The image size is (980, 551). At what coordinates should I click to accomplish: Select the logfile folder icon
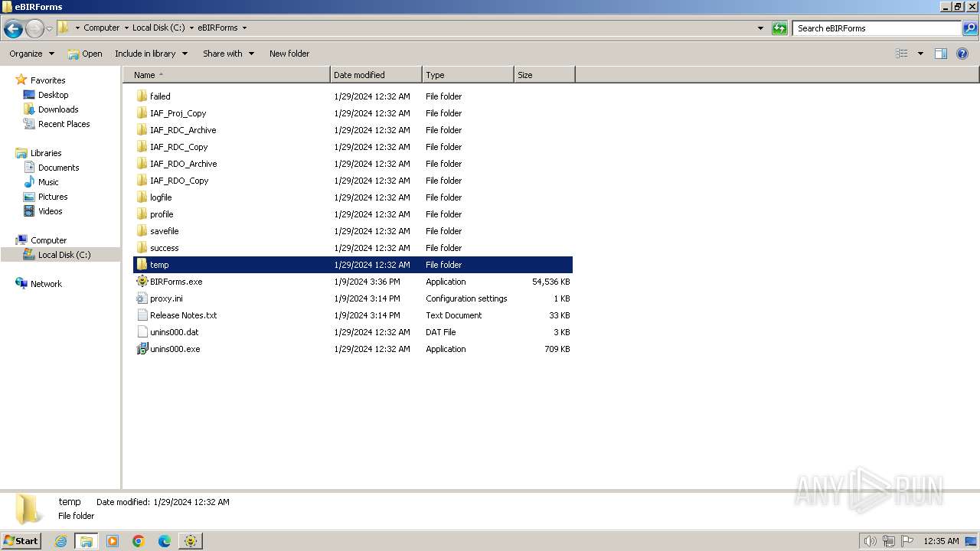142,197
